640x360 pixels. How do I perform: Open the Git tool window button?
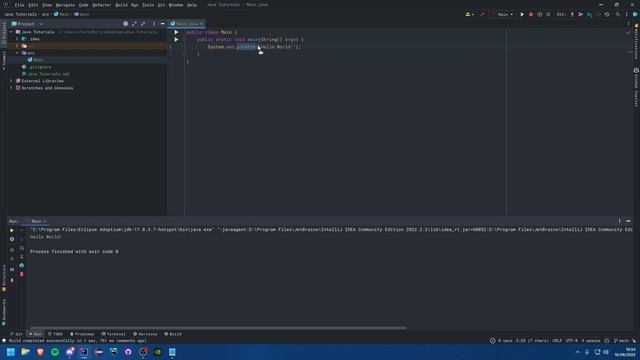16,334
